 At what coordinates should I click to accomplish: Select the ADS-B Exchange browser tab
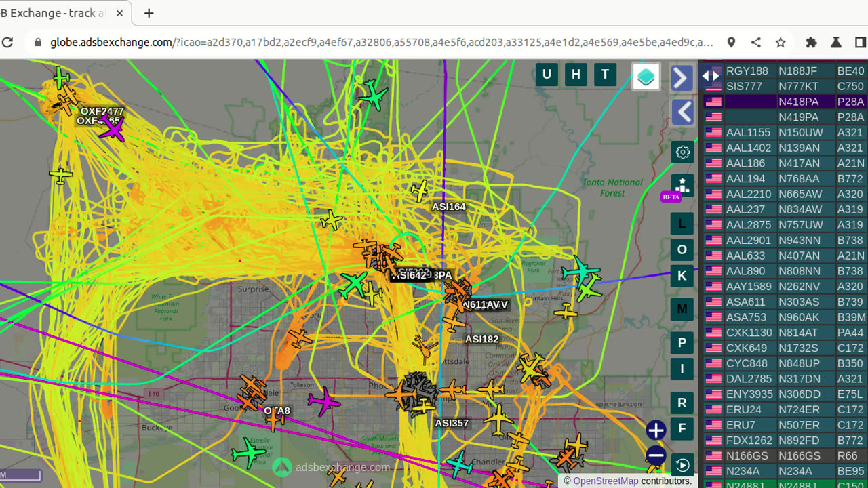pyautogui.click(x=61, y=13)
